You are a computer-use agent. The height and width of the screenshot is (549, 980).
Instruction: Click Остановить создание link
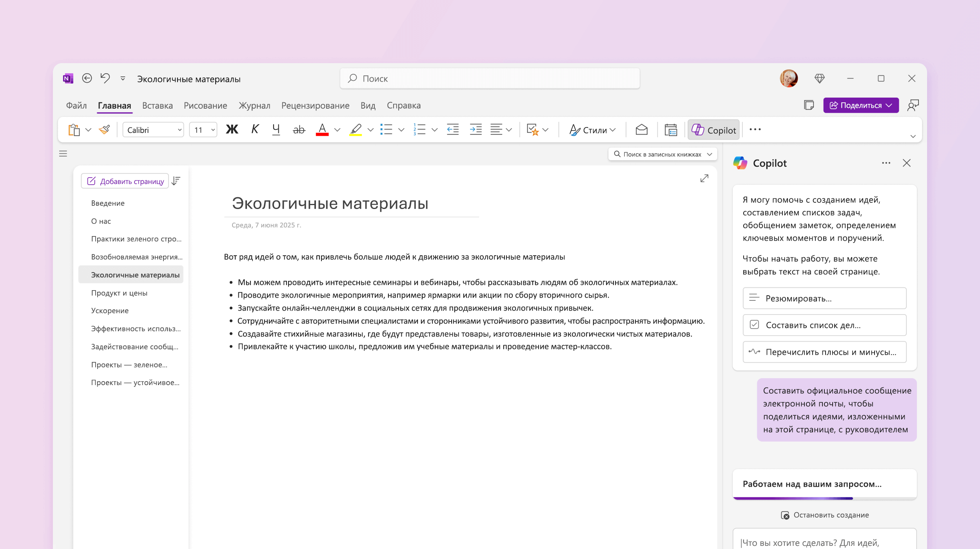(825, 515)
